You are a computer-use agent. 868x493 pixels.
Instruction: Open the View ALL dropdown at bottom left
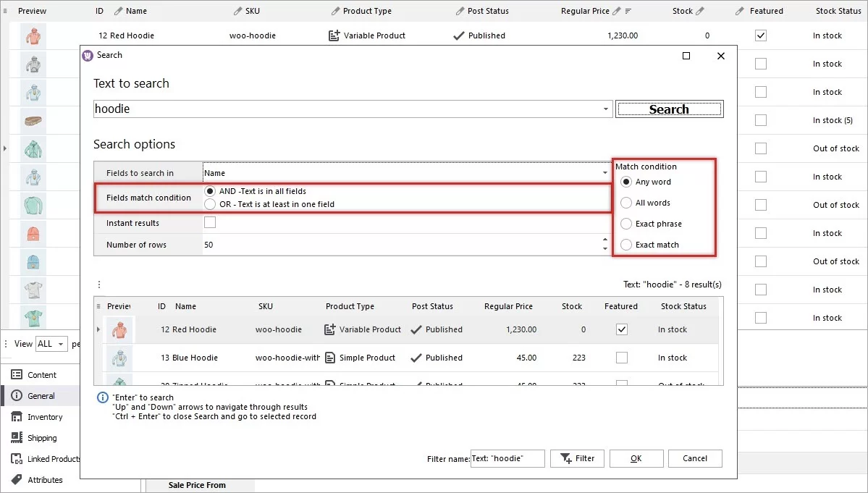pyautogui.click(x=51, y=344)
